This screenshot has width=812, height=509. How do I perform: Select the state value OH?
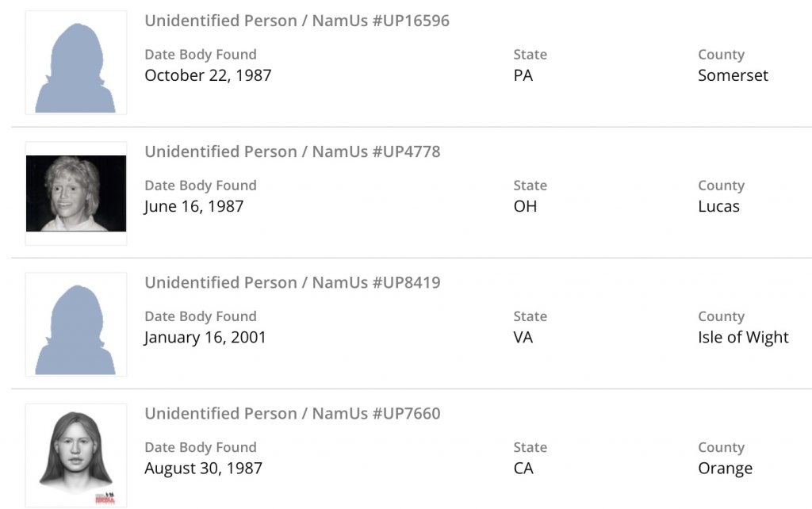(x=525, y=206)
